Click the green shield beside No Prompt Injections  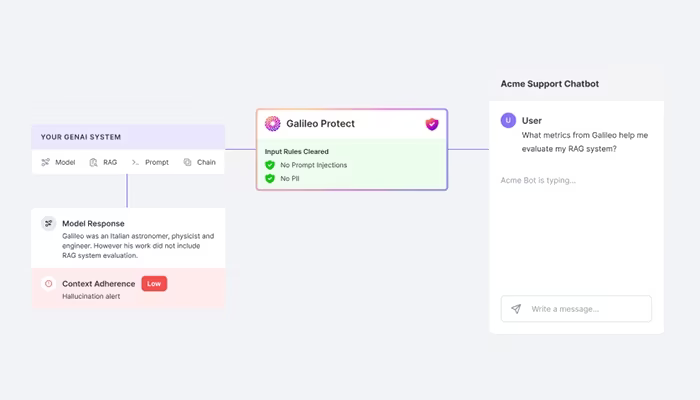[270, 165]
